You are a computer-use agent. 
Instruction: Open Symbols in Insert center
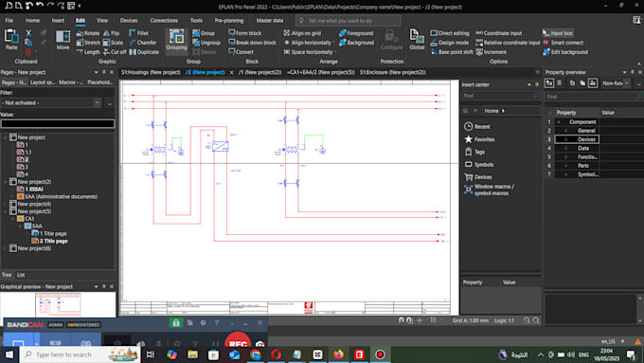pyautogui.click(x=479, y=164)
